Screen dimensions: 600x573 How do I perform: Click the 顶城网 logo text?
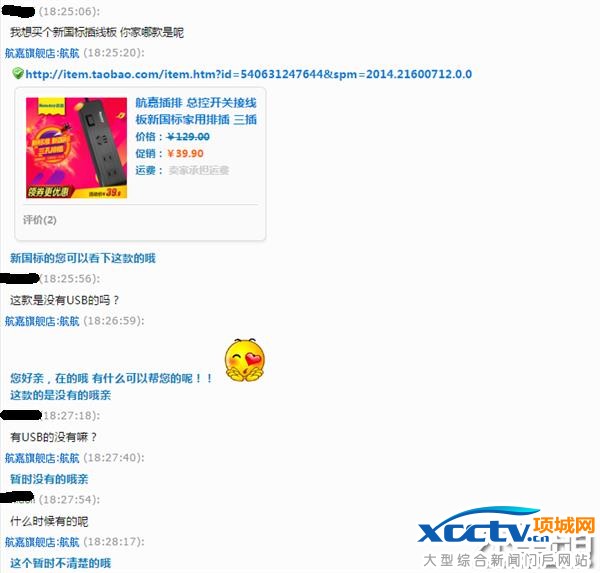point(564,525)
